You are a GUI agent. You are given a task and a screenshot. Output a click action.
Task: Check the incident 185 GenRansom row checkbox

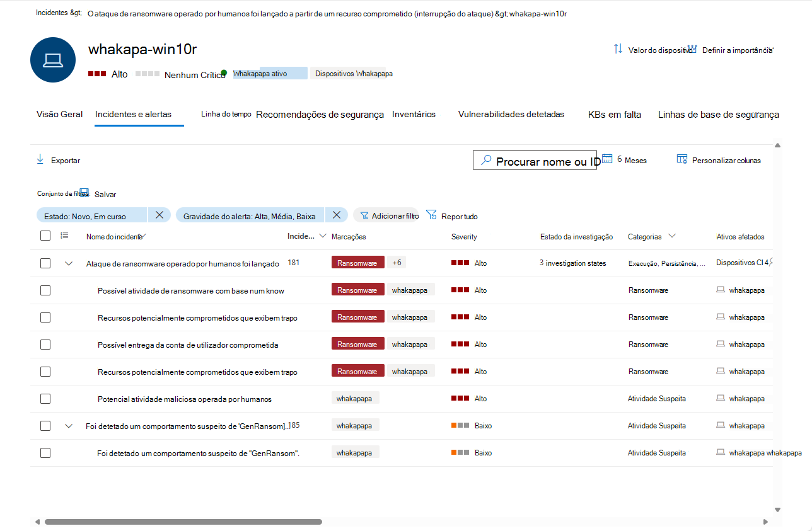coord(45,426)
